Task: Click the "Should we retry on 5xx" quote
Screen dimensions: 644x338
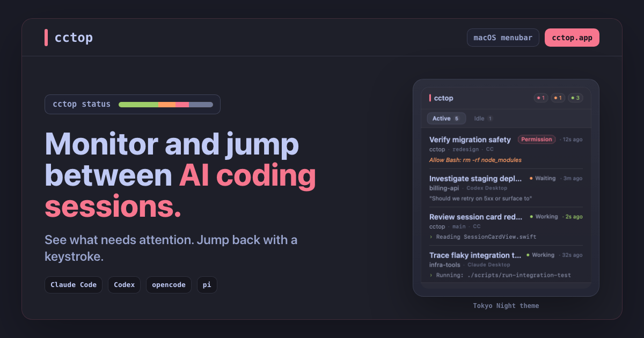Action: tap(481, 199)
